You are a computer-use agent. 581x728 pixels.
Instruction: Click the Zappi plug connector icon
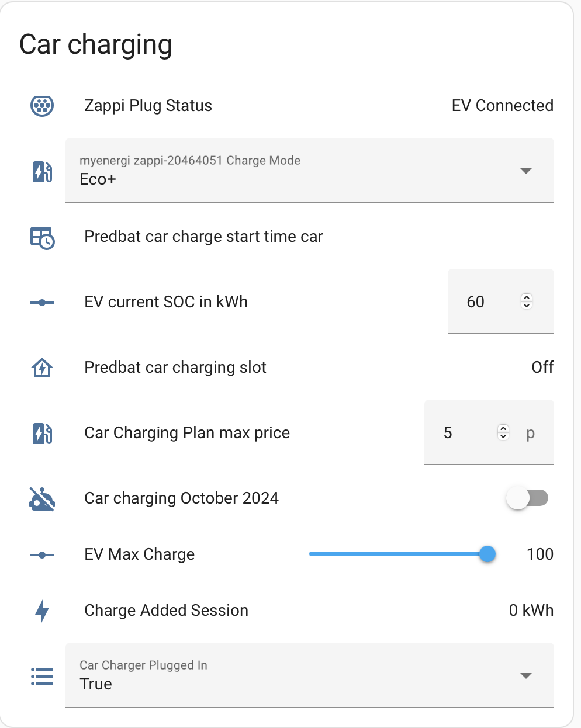click(x=42, y=106)
